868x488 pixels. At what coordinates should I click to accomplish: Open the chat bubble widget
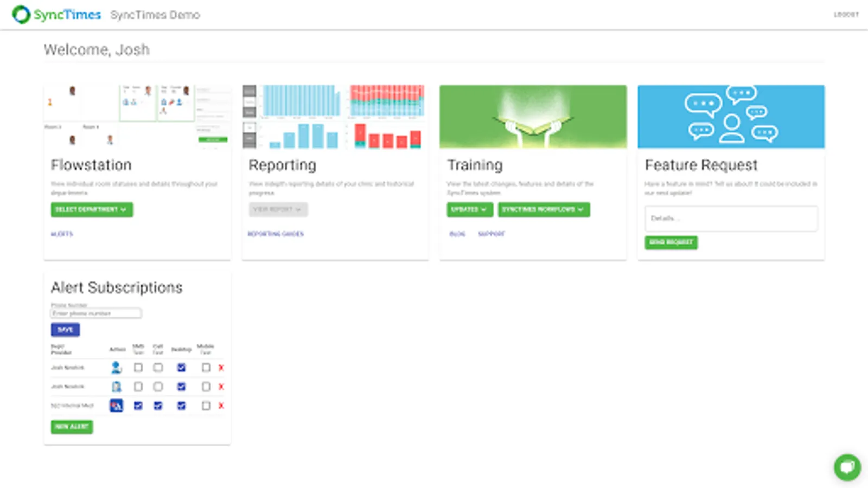(x=847, y=467)
